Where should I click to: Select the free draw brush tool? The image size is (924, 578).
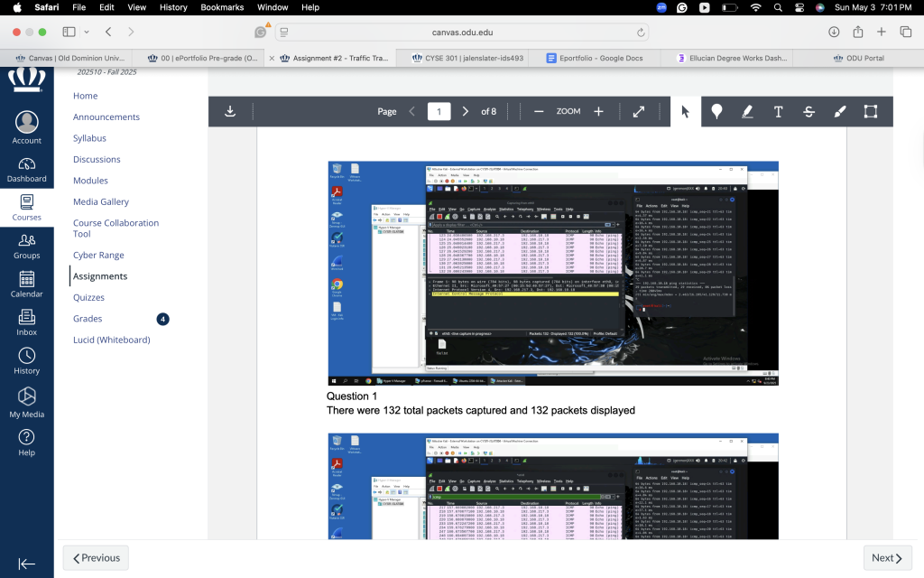click(840, 111)
